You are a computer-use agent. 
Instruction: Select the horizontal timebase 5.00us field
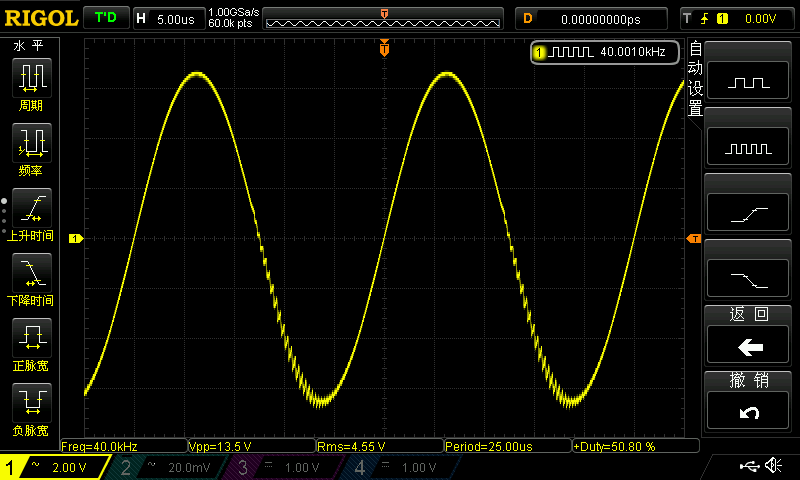click(169, 19)
